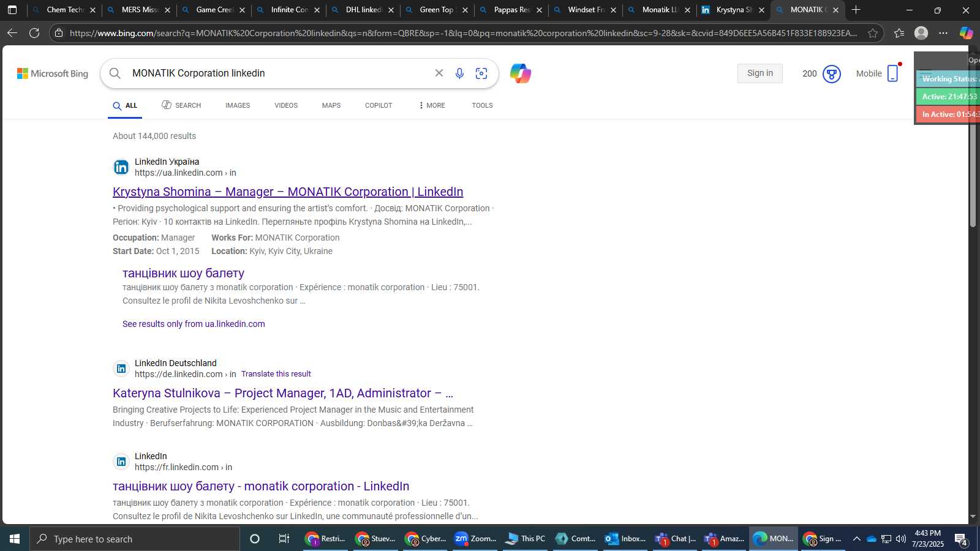The image size is (980, 551).
Task: Click the Sign in button
Action: pos(760,73)
